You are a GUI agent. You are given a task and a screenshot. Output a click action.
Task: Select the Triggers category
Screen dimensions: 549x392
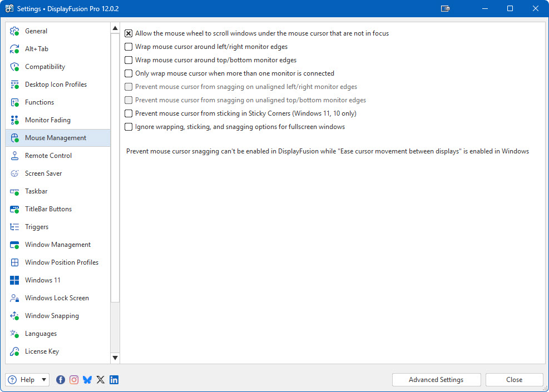coord(37,227)
